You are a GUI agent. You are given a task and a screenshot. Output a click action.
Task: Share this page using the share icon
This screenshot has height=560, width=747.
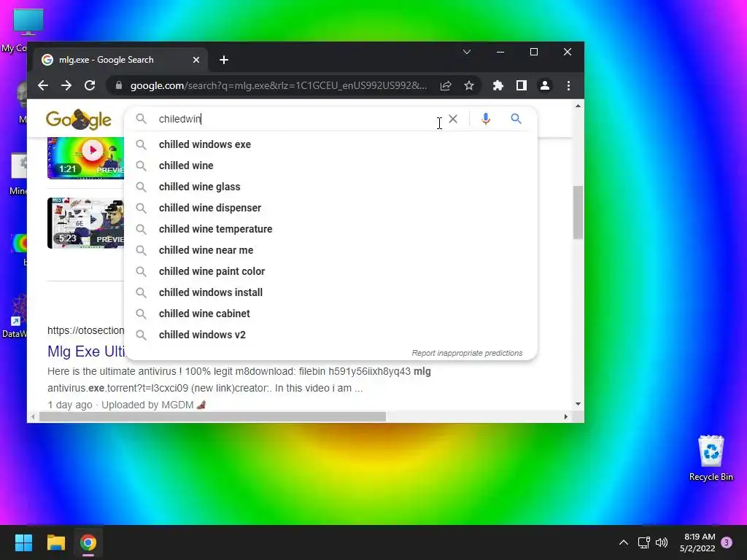click(446, 86)
